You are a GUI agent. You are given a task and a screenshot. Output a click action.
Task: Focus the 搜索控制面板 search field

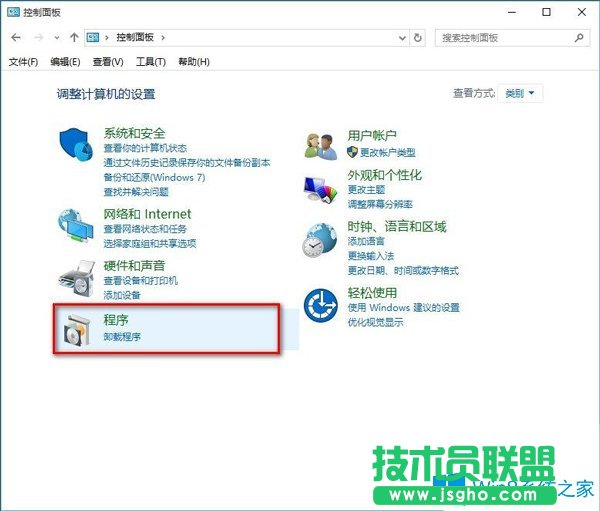tap(505, 37)
